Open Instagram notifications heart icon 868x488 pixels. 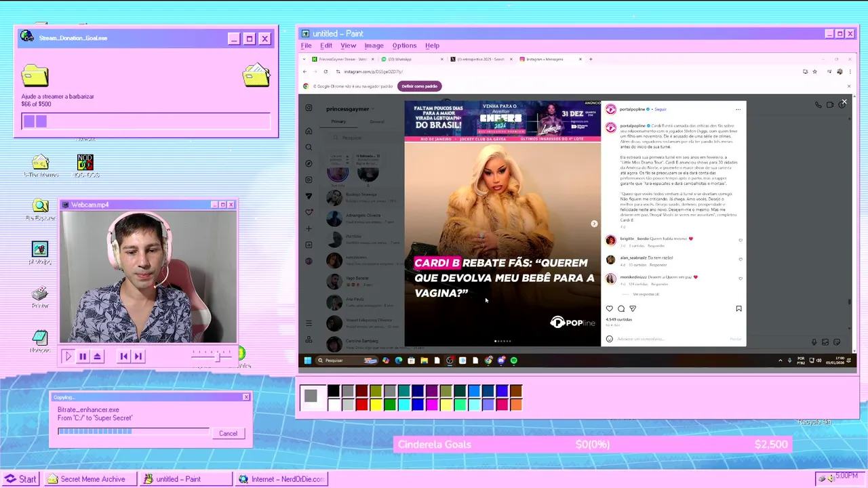tap(309, 212)
